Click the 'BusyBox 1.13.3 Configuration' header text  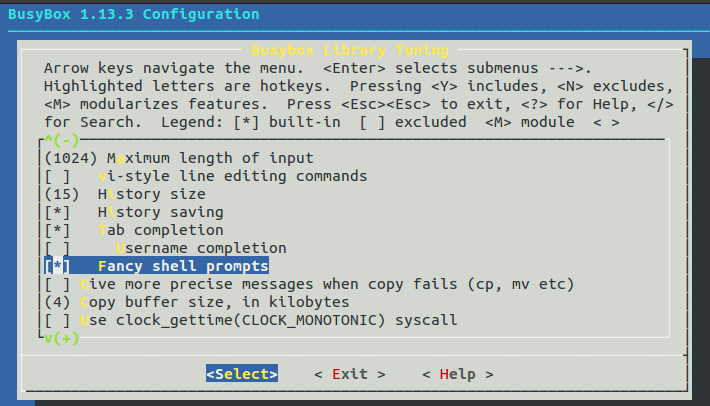click(x=134, y=14)
